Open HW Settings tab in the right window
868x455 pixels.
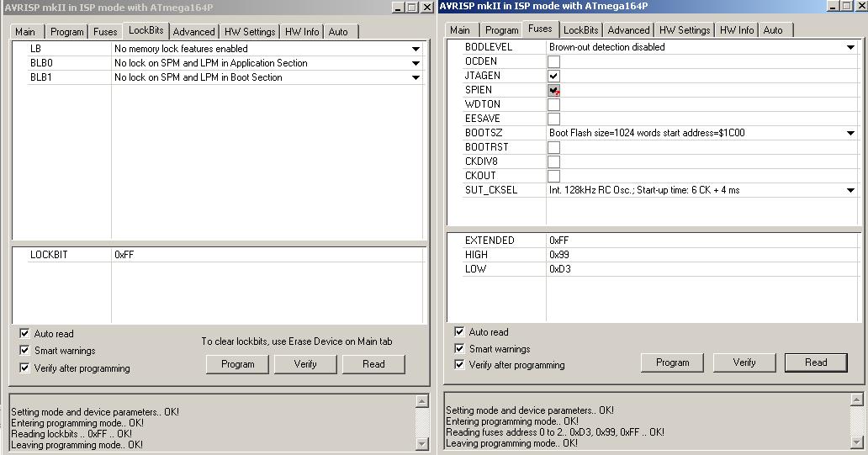(x=685, y=30)
